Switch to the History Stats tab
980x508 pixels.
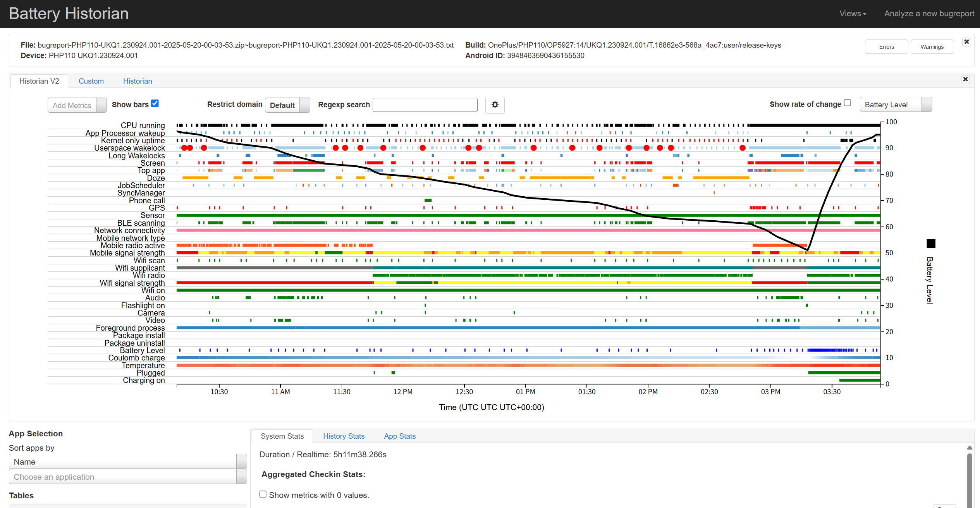344,436
